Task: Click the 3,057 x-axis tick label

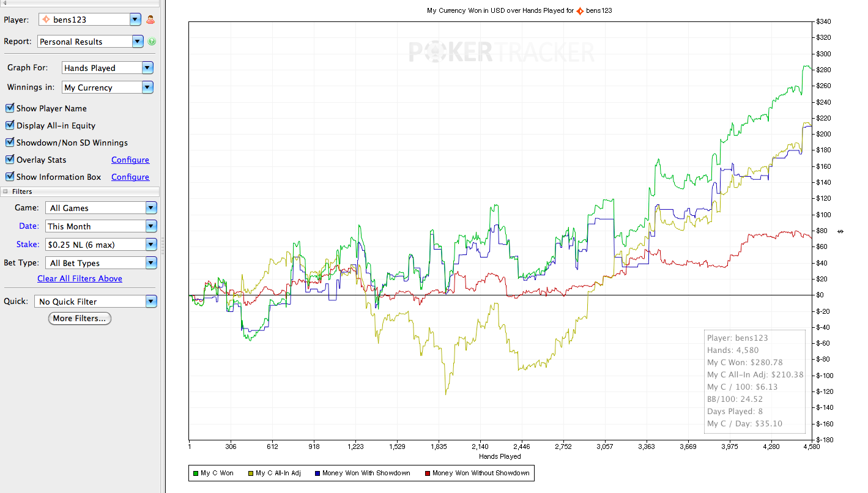Action: pyautogui.click(x=604, y=447)
